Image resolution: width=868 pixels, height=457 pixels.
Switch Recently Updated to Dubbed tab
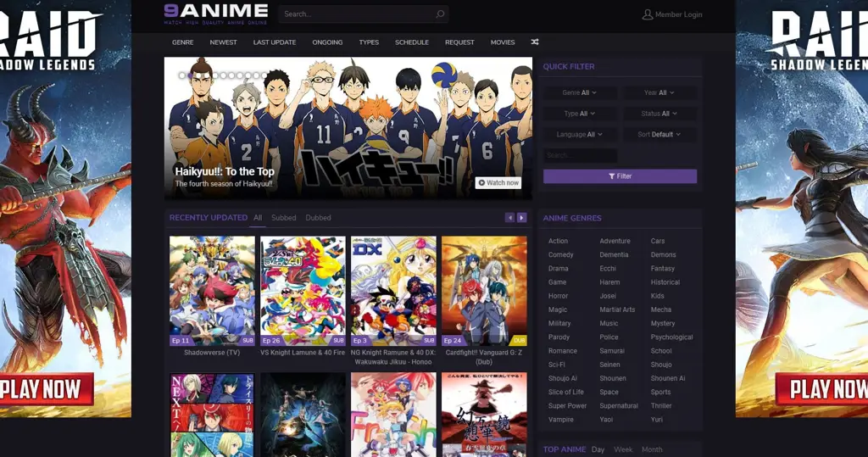(319, 218)
